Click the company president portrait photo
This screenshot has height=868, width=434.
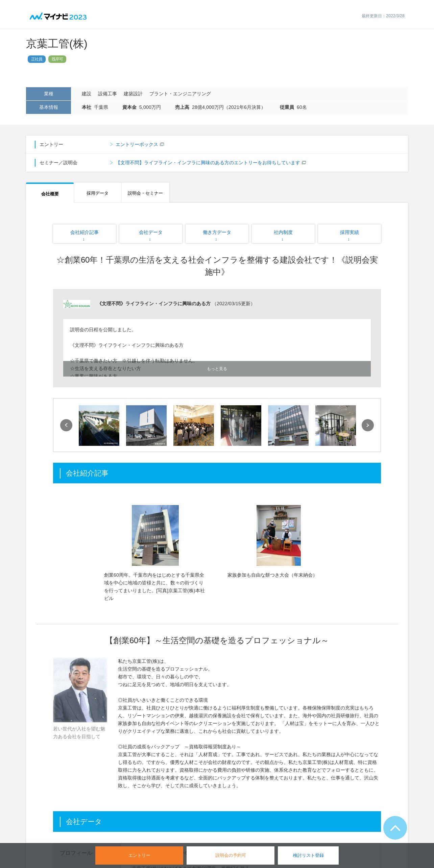coord(80,690)
